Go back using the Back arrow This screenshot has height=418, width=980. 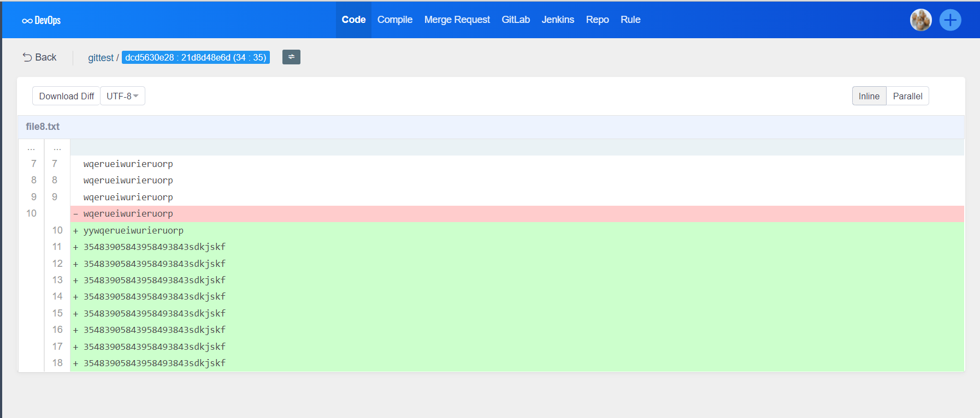[39, 57]
